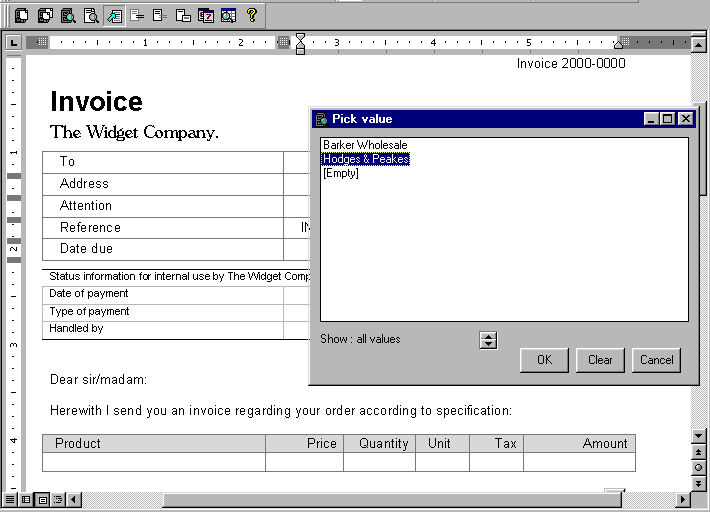This screenshot has height=512, width=710.
Task: Click the Next Page double-arrow button
Action: point(698,483)
